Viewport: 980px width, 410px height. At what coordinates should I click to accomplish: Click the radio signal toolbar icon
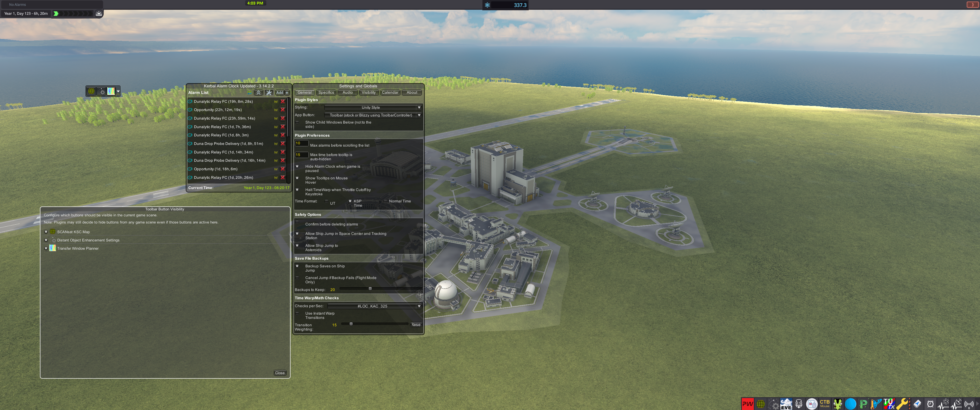[969, 403]
